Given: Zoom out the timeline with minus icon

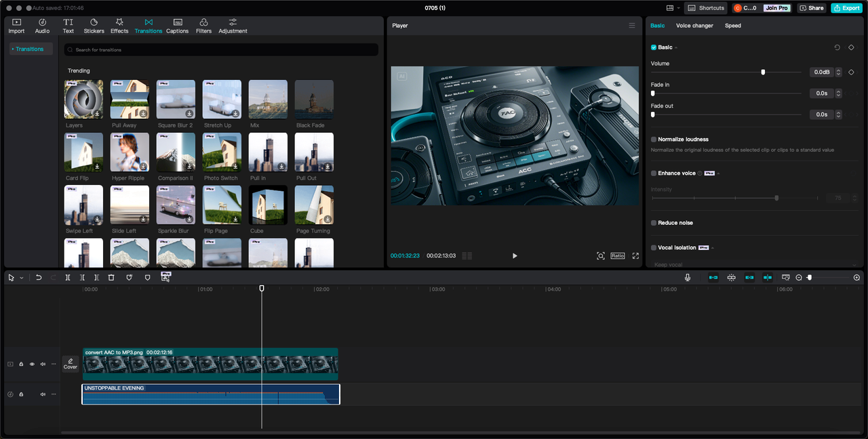Looking at the screenshot, I should 799,278.
